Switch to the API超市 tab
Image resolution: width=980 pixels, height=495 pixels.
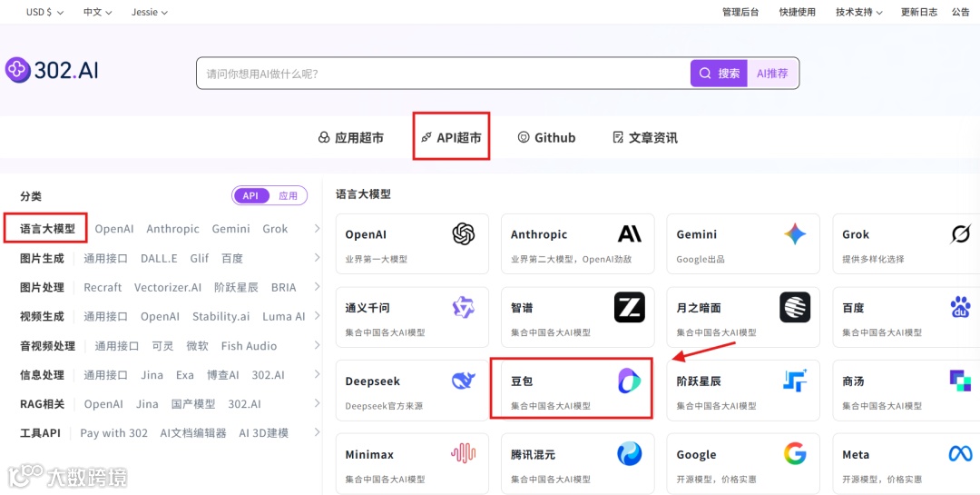451,138
